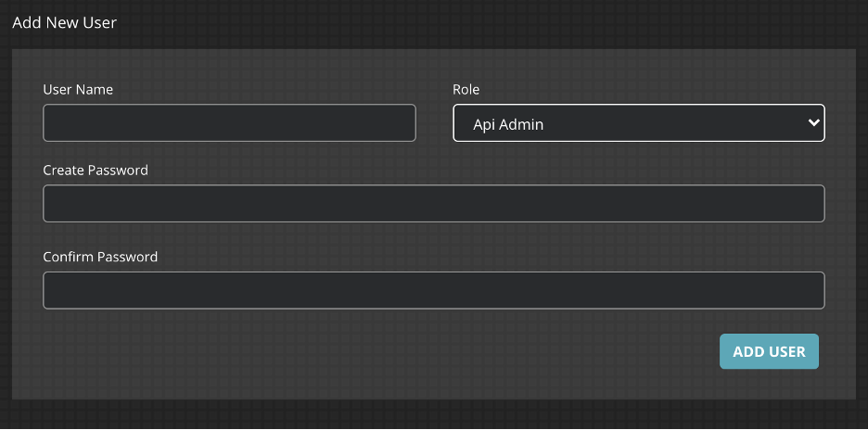Screen dimensions: 868x430
Task: Show role choices via the down arrow
Action: (813, 122)
